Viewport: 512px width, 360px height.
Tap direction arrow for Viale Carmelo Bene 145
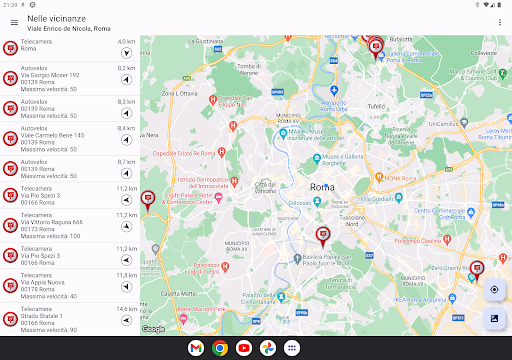point(126,140)
